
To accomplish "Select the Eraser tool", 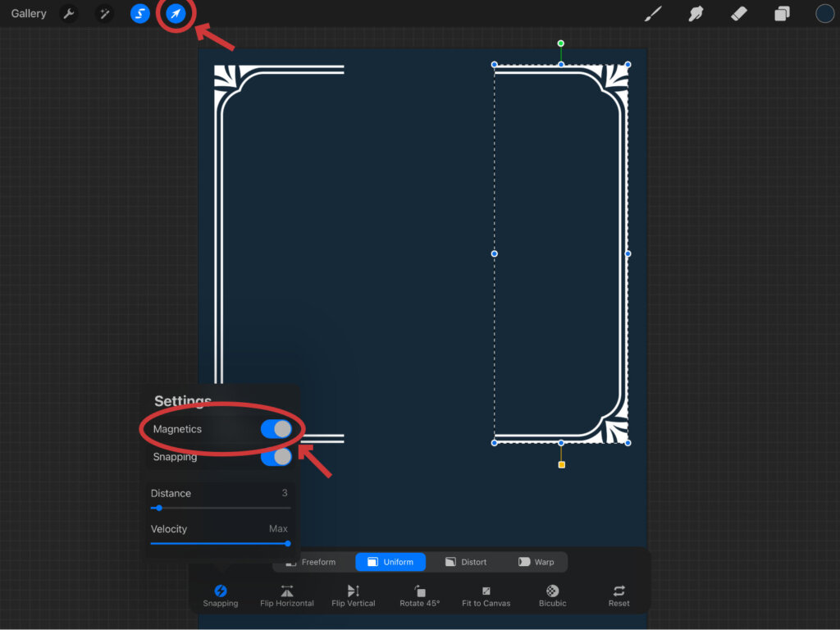I will coord(739,14).
